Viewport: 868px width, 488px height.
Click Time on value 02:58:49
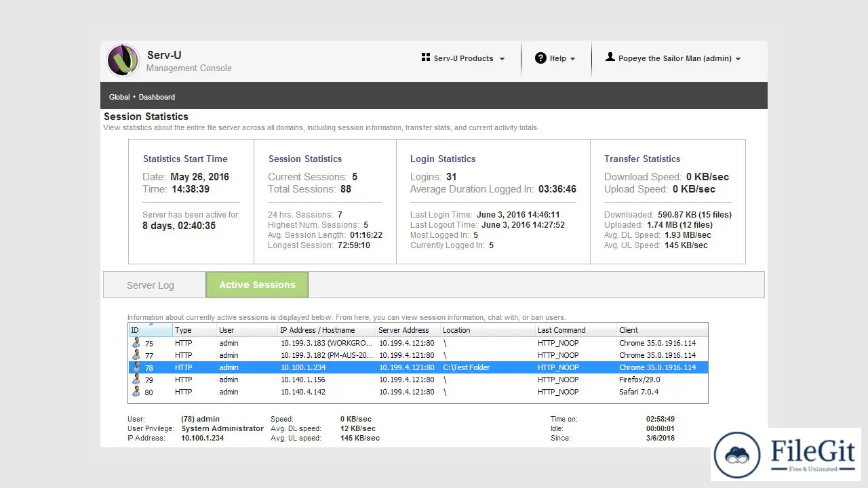(660, 419)
